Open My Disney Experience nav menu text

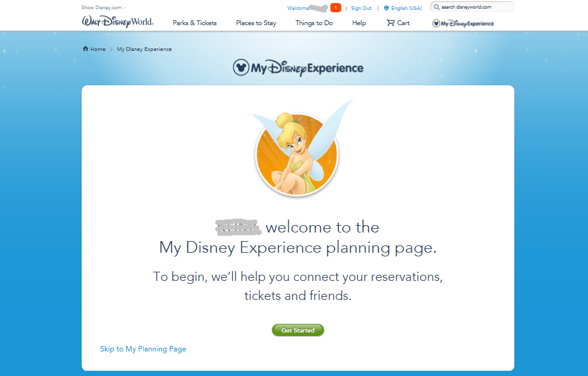[467, 24]
